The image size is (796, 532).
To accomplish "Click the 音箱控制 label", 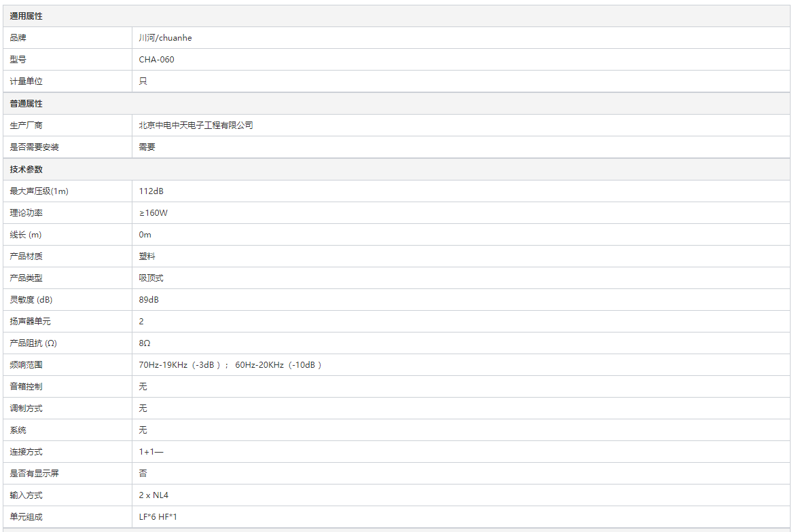I will click(26, 387).
